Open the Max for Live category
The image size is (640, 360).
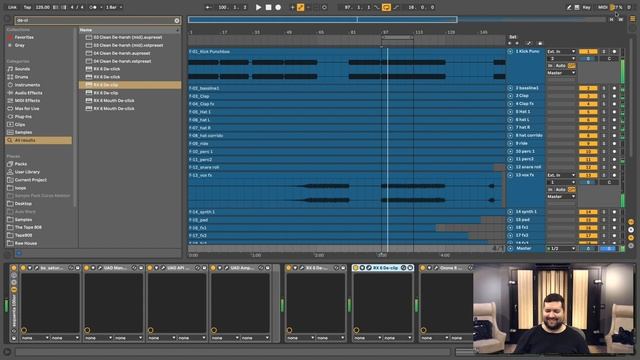pos(27,109)
